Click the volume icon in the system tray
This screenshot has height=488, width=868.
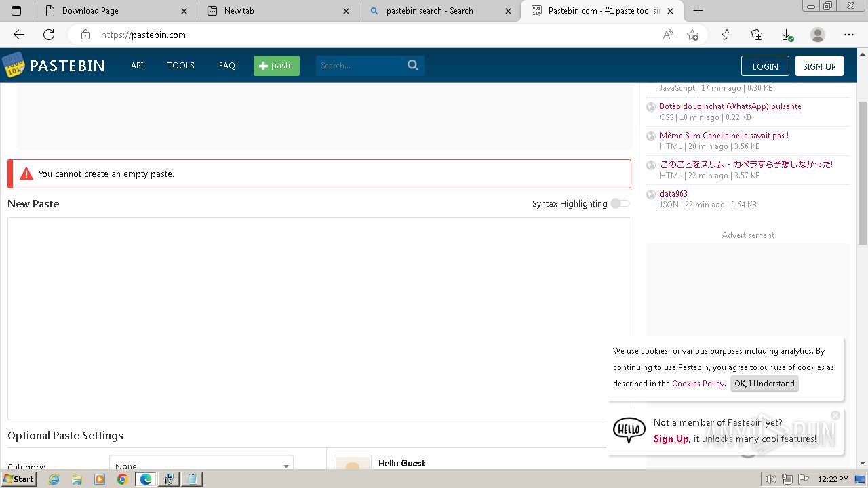[x=771, y=479]
